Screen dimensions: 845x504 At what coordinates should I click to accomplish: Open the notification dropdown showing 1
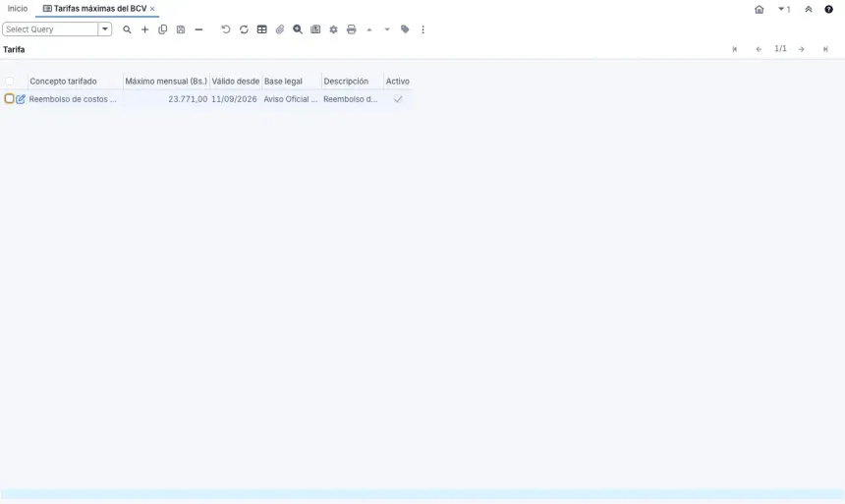pyautogui.click(x=784, y=9)
